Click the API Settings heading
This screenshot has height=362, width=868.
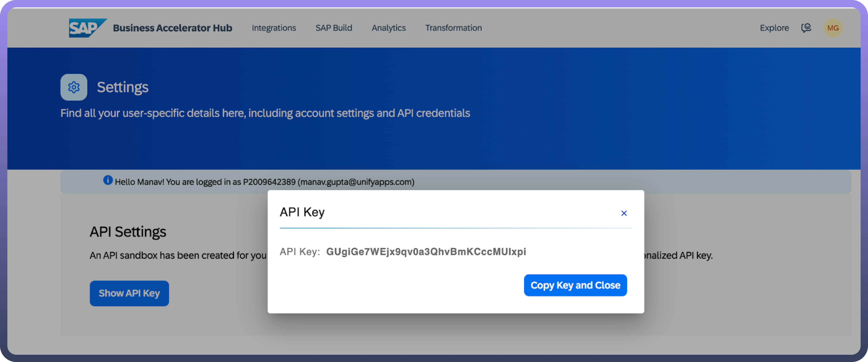(x=128, y=232)
